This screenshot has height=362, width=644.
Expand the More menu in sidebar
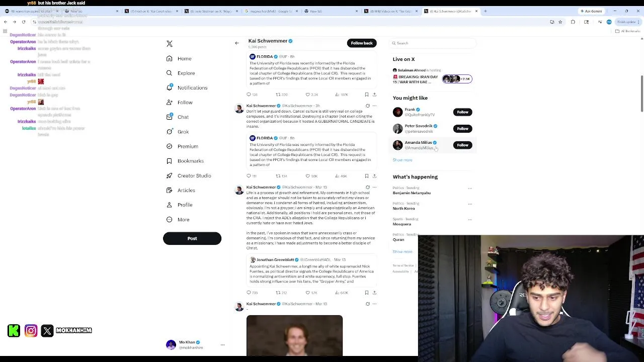[x=178, y=220]
